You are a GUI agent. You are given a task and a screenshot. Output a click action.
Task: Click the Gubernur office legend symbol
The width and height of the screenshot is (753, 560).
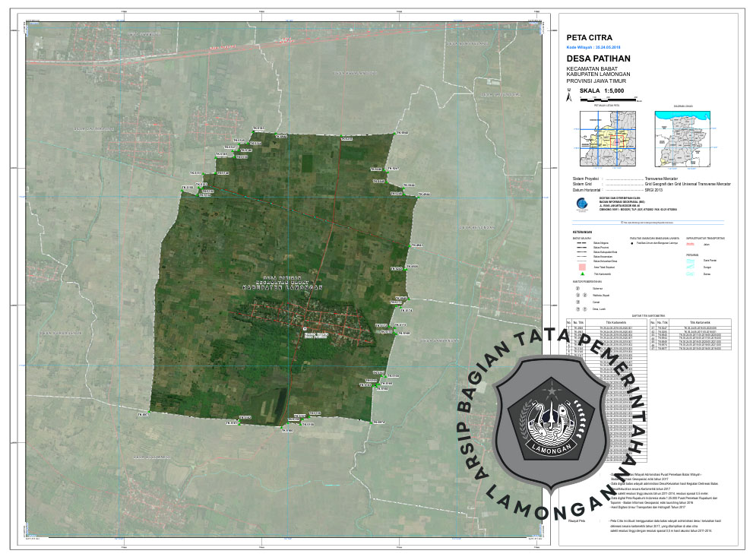[x=578, y=289]
